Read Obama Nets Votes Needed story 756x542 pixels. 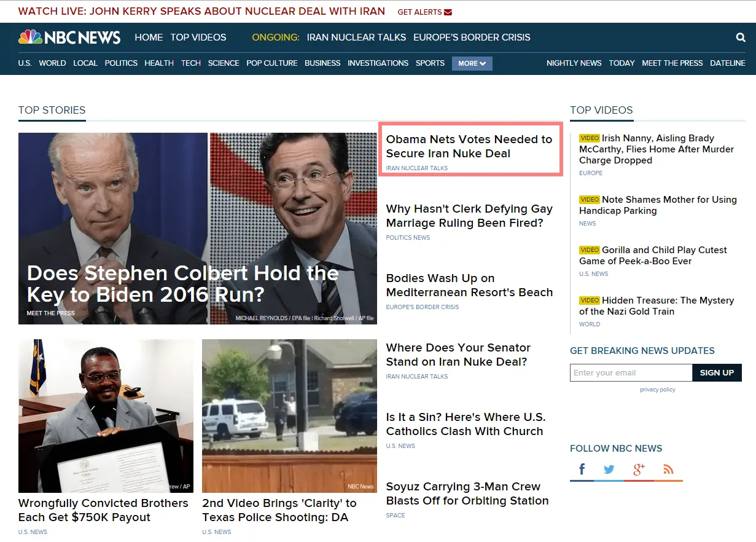469,146
